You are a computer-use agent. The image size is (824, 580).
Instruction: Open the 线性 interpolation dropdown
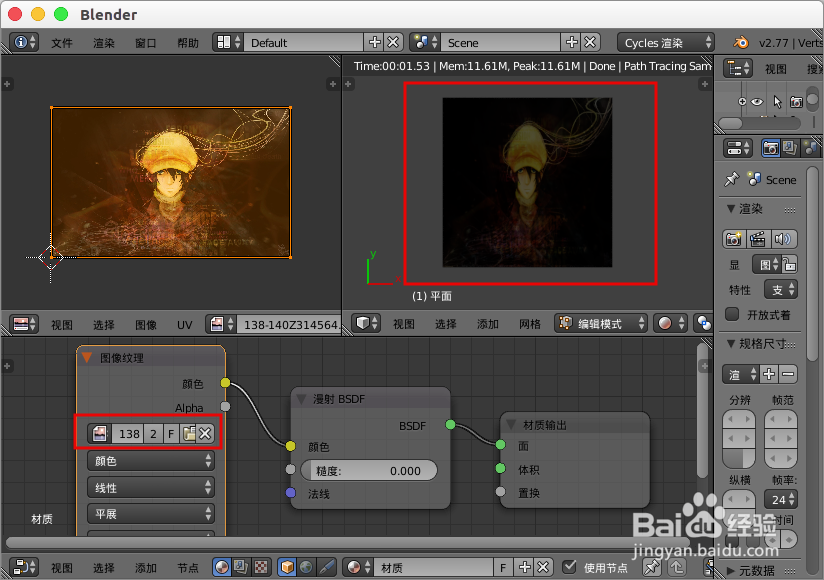[151, 488]
